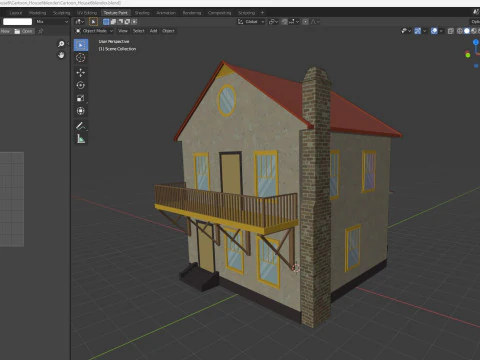Open the editor type dropdown in 3D viewport
480x360 pixels.
[x=80, y=22]
